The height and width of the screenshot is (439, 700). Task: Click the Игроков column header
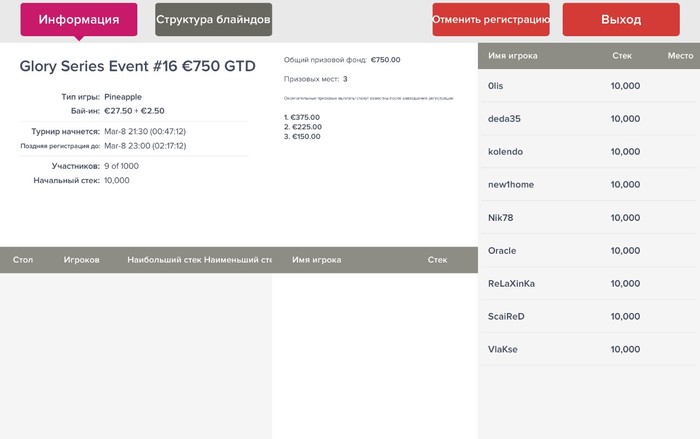coord(81,260)
